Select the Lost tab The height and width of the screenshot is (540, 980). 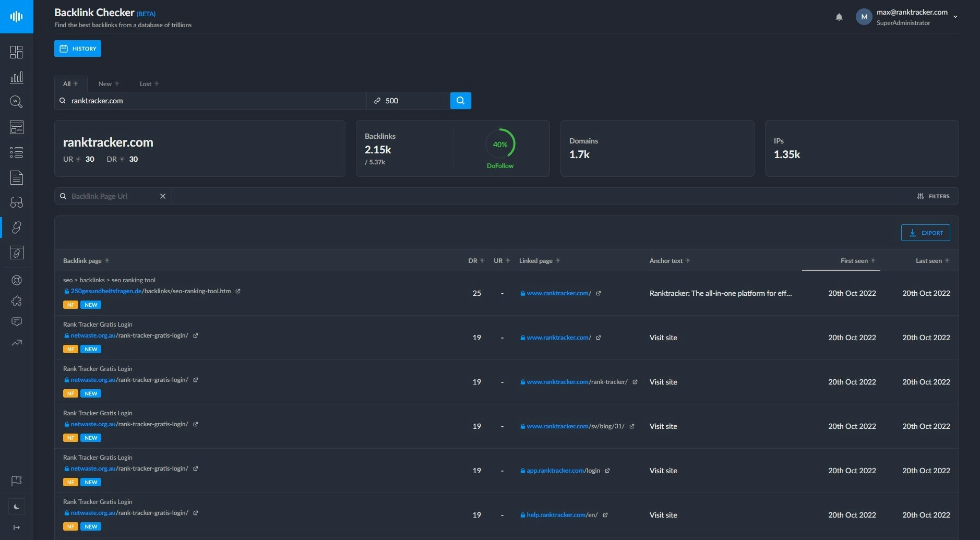click(149, 83)
